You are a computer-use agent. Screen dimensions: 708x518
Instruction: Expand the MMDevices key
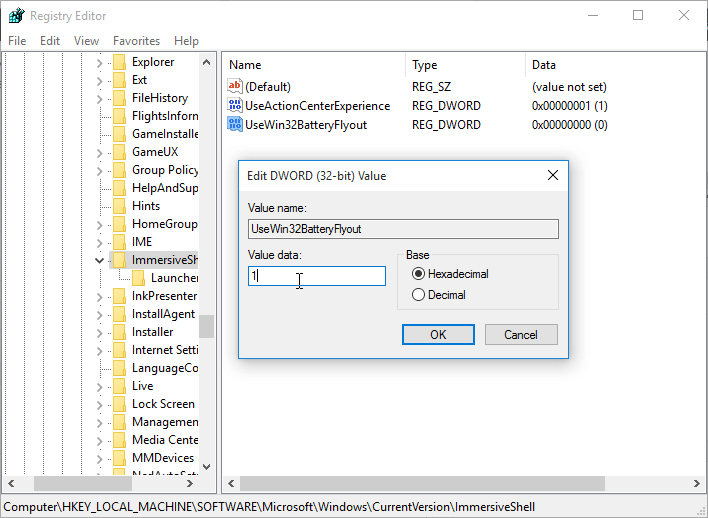100,459
